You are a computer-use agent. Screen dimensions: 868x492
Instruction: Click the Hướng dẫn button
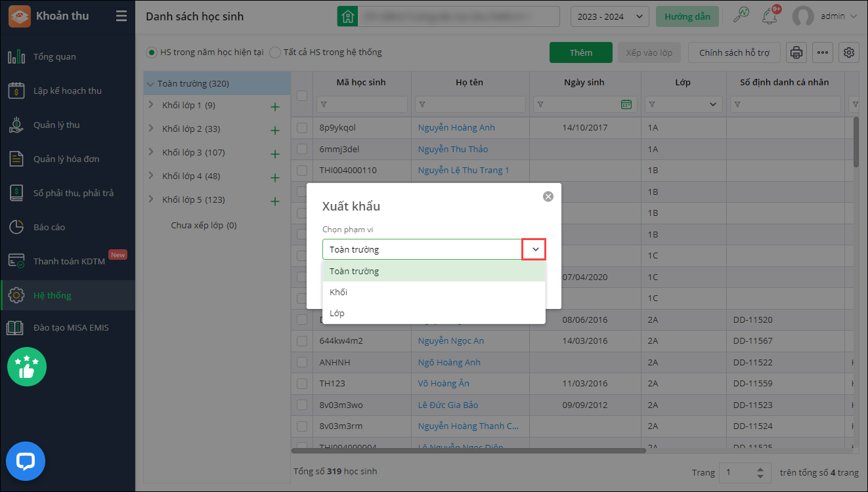[687, 16]
